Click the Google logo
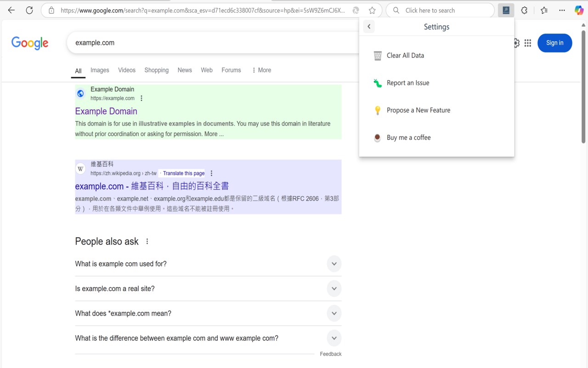The height and width of the screenshot is (368, 588). 30,43
